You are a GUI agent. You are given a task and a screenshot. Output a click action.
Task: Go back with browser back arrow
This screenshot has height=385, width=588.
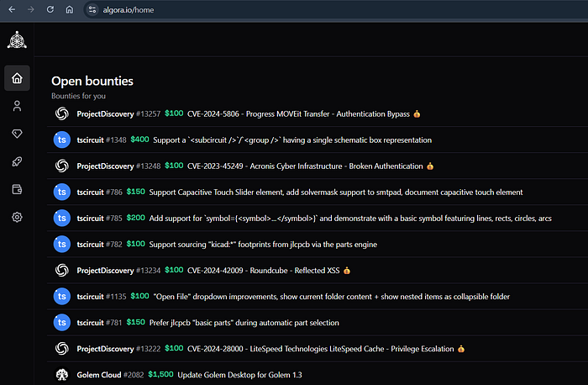point(12,9)
